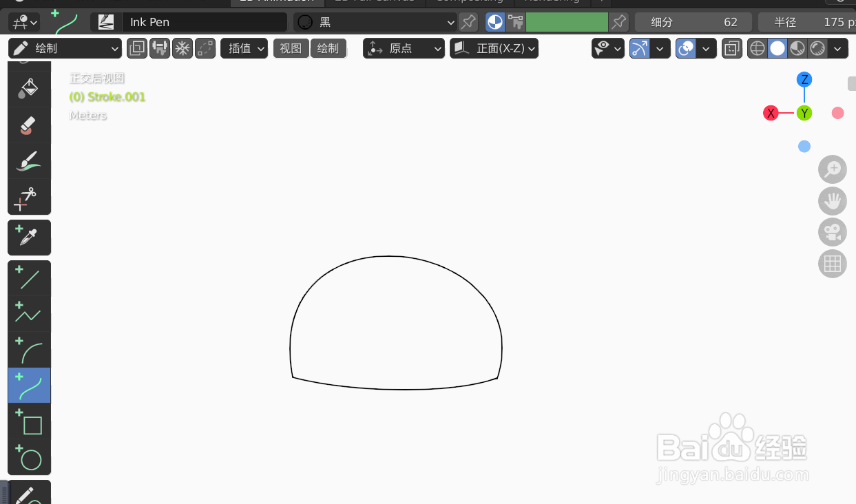Expand the shading options dropdown arrow
Screen dimensions: 856x504
point(838,48)
